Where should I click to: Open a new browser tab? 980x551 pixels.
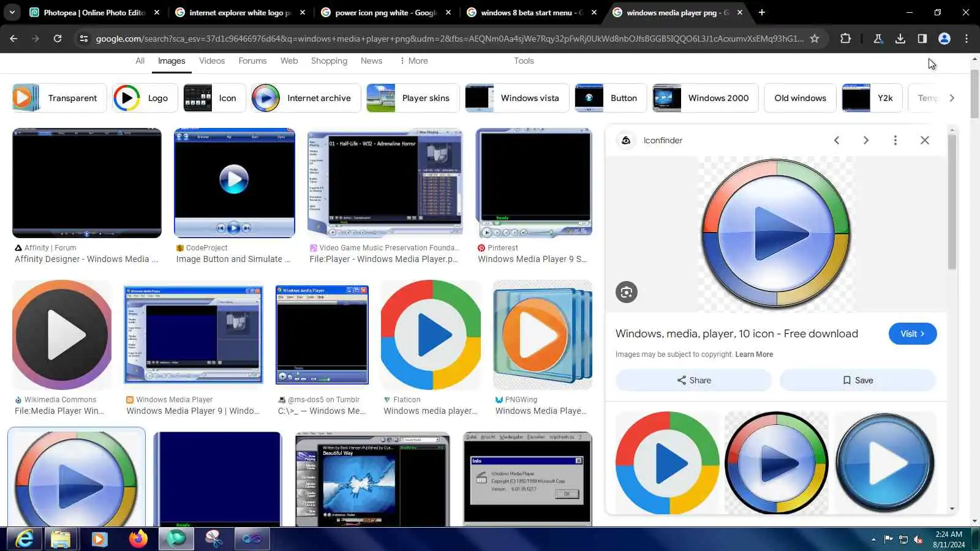click(x=761, y=12)
